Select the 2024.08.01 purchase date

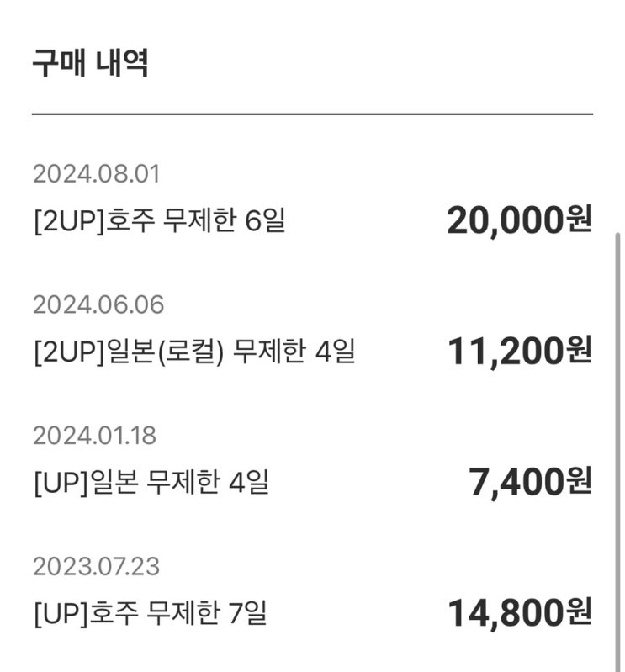click(96, 174)
